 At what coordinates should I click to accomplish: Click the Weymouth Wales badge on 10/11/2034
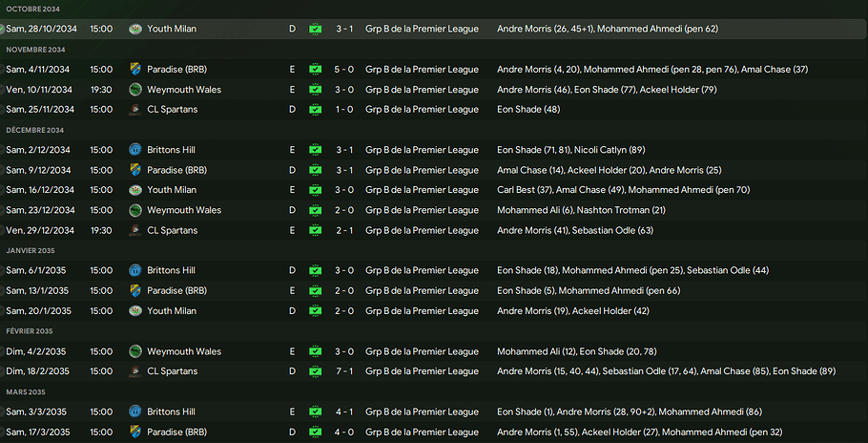135,90
